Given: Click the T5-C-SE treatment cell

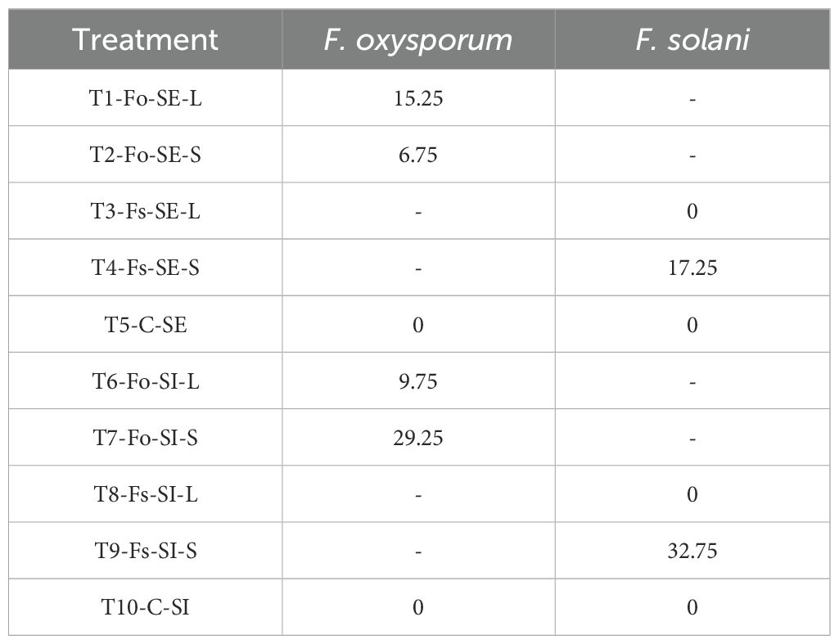Looking at the screenshot, I should pos(145,325).
